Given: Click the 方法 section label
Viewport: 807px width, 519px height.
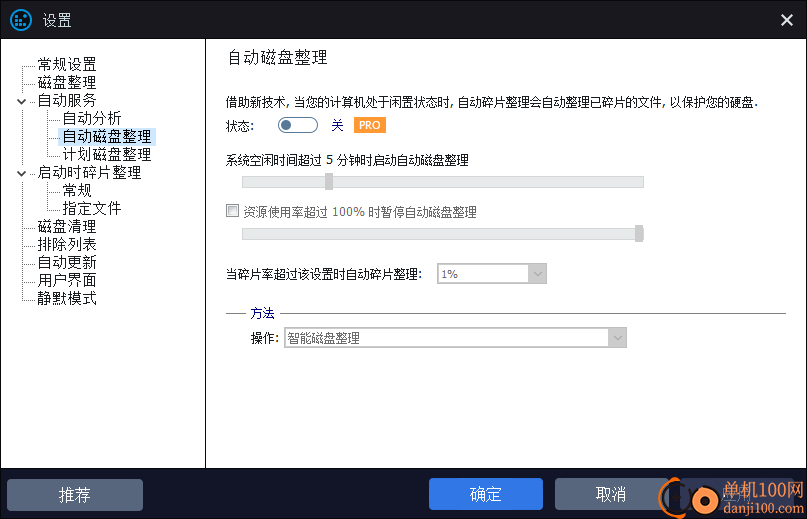Looking at the screenshot, I should point(262,313).
